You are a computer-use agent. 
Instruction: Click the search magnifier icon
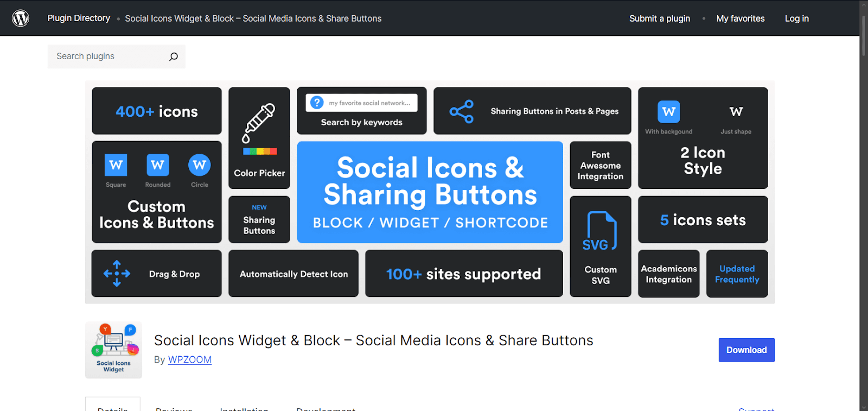point(174,56)
